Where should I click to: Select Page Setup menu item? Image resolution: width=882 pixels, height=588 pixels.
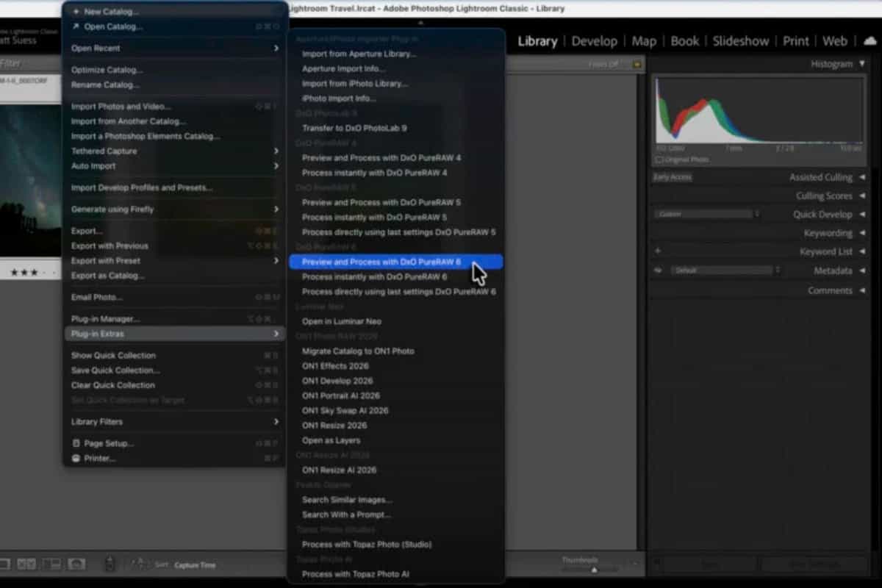175,443
